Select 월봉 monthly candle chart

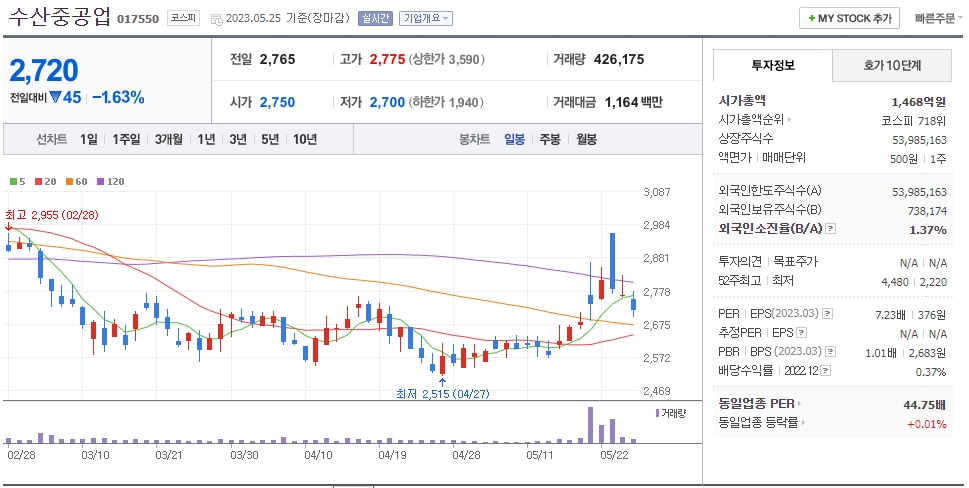(586, 139)
